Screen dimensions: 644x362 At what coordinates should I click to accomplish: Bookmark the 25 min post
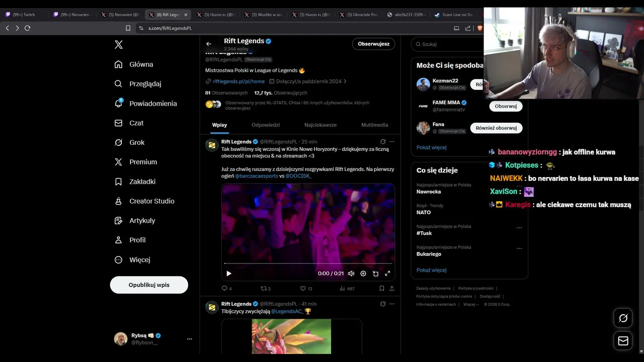(x=382, y=289)
